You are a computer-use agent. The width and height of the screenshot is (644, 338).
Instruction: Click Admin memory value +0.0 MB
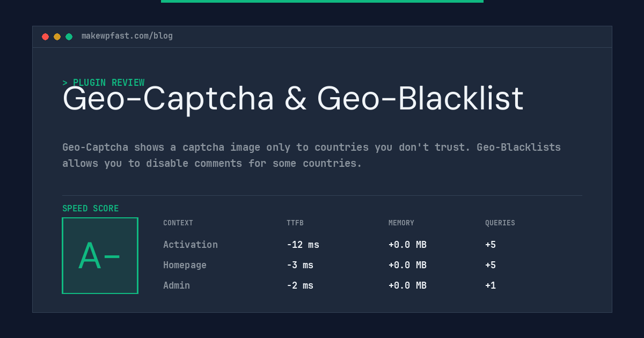[407, 285]
